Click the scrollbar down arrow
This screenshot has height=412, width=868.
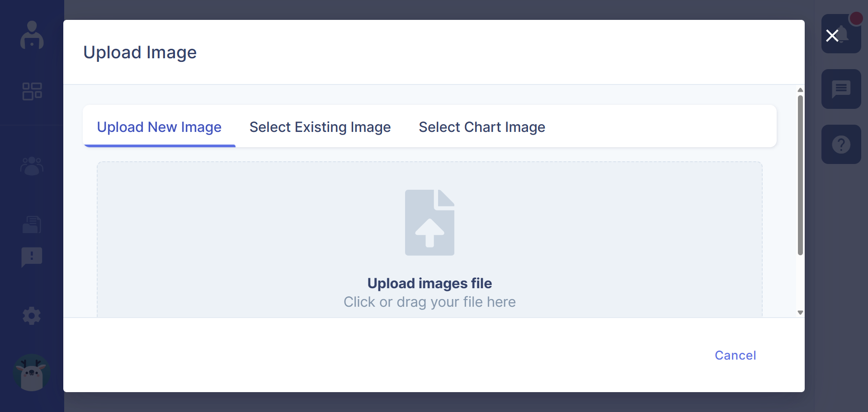(800, 312)
